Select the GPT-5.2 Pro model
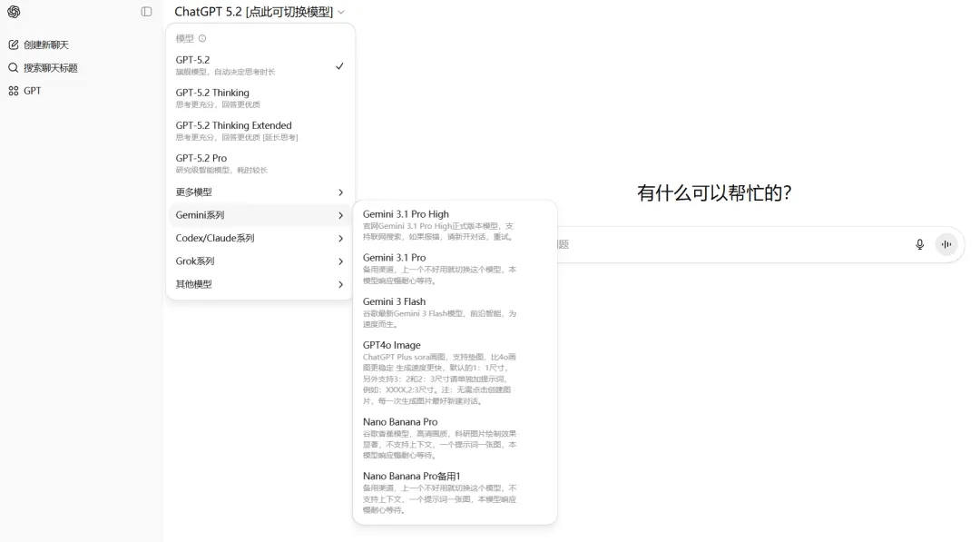Screen dimensions: 980x542 (x=260, y=163)
